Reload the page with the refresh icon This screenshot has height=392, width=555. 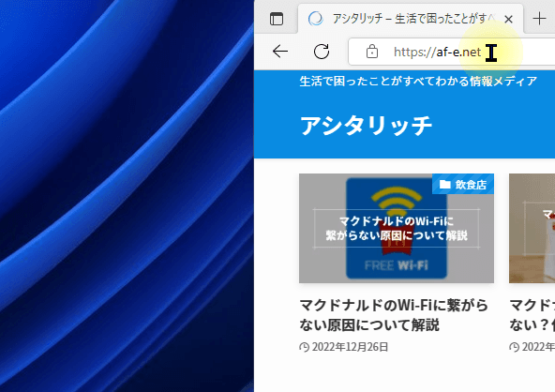coord(322,52)
